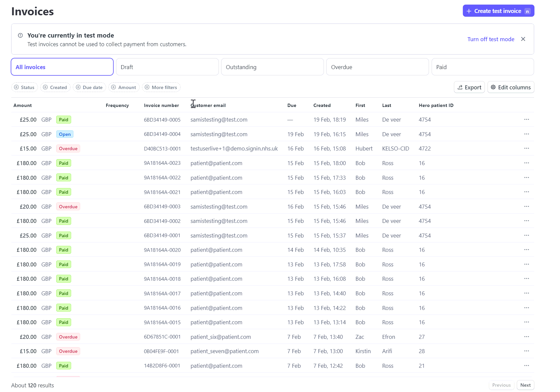Open row menu for invoice 6BD34149-0005

526,120
